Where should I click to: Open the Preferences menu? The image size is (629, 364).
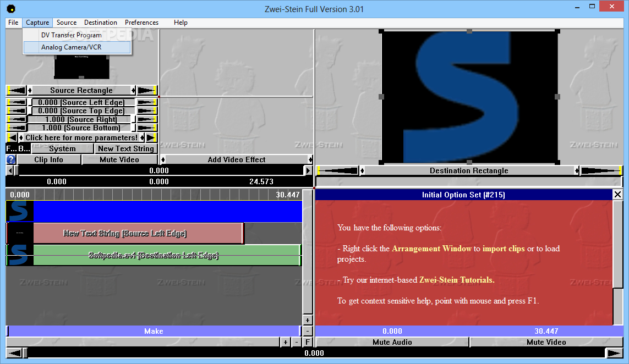141,23
